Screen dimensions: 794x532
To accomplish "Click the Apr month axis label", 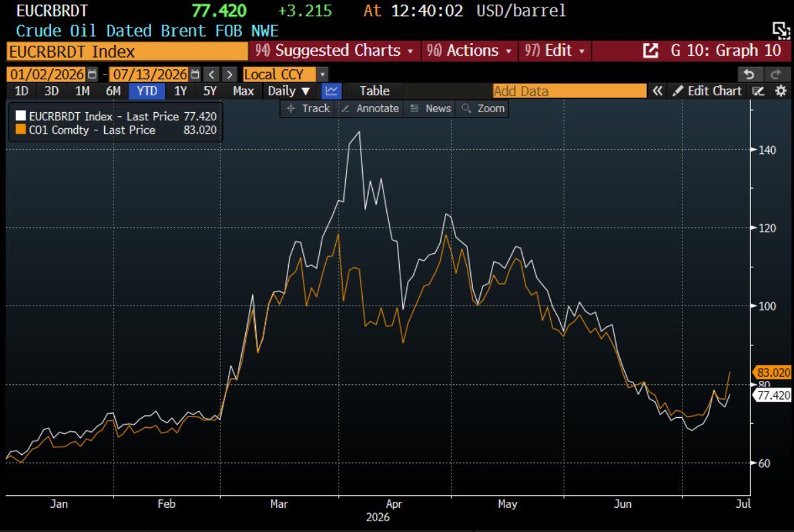I will pos(394,504).
